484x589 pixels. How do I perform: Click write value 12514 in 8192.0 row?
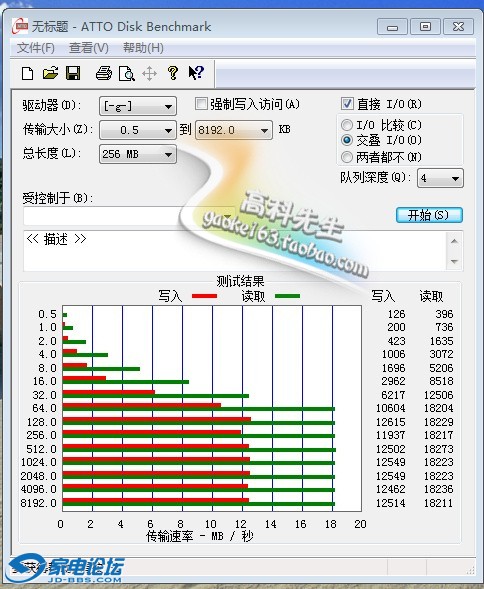click(x=391, y=503)
